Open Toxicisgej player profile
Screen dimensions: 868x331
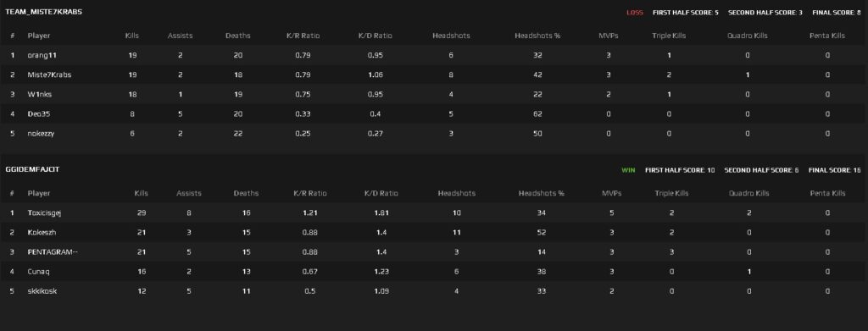click(44, 212)
